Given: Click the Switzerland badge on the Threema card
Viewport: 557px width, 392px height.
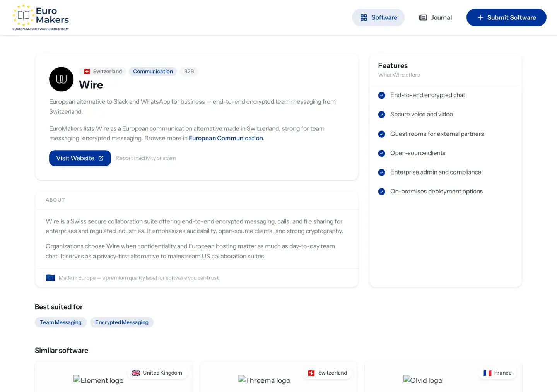Looking at the screenshot, I should tap(328, 373).
